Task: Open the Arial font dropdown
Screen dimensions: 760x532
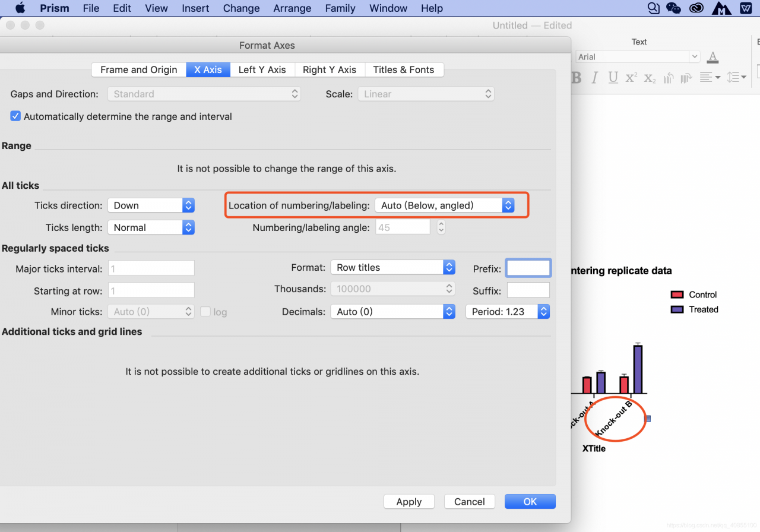Action: tap(638, 56)
